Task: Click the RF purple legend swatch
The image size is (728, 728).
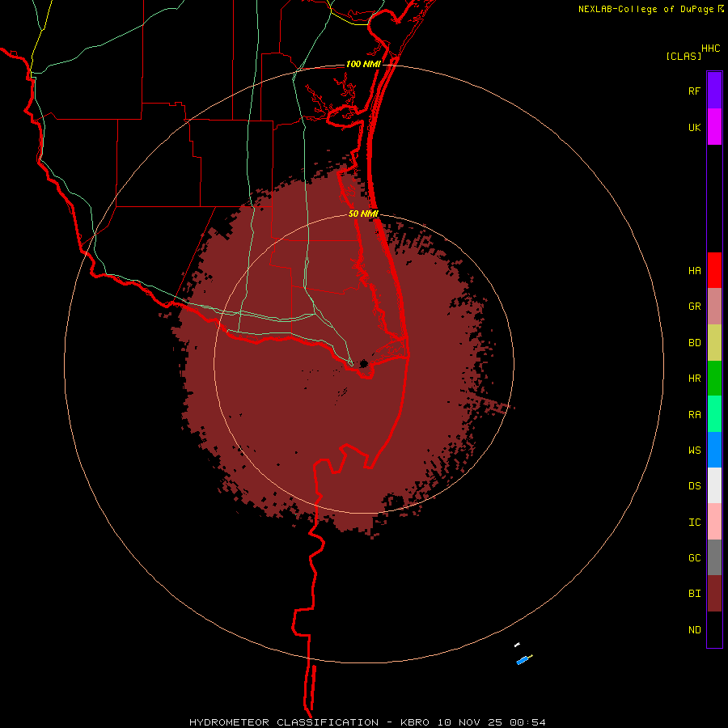Action: [x=714, y=91]
